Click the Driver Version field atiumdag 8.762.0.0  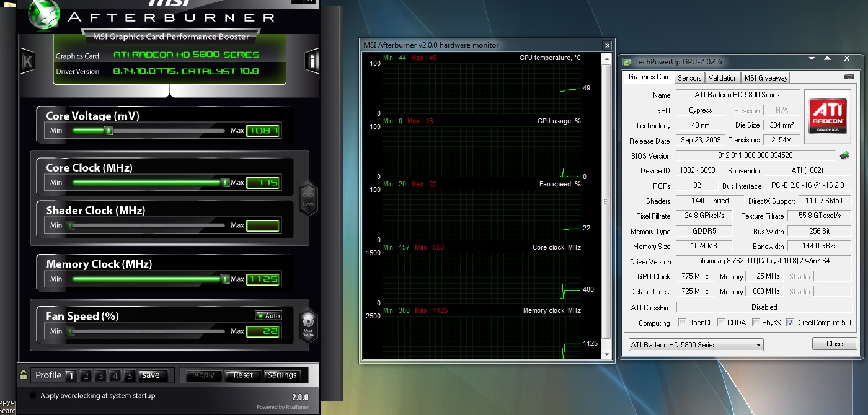(x=764, y=261)
